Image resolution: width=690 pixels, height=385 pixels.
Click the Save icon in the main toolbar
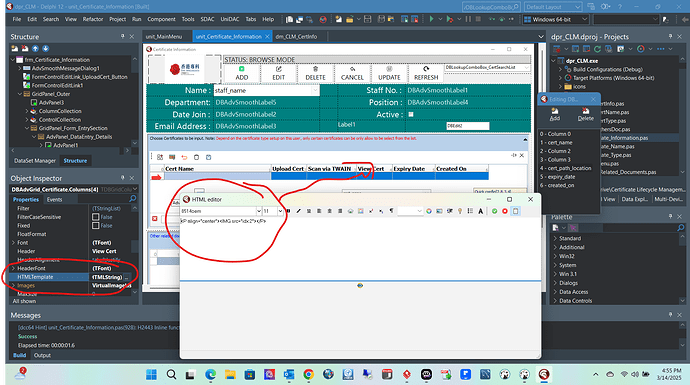pos(367,19)
